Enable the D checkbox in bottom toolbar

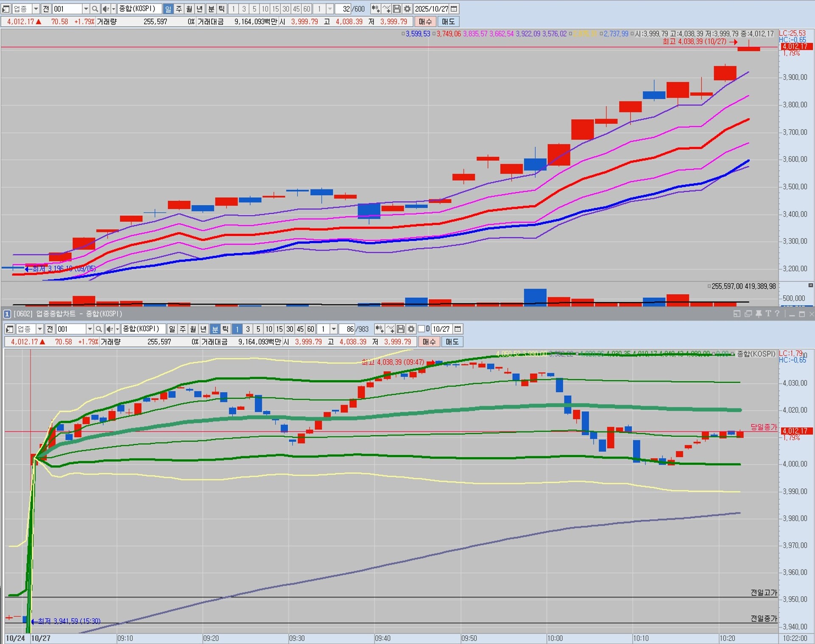422,329
